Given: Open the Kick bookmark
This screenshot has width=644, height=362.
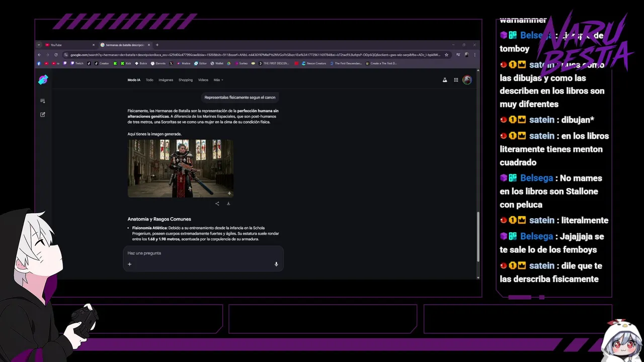Looking at the screenshot, I should click(x=127, y=63).
